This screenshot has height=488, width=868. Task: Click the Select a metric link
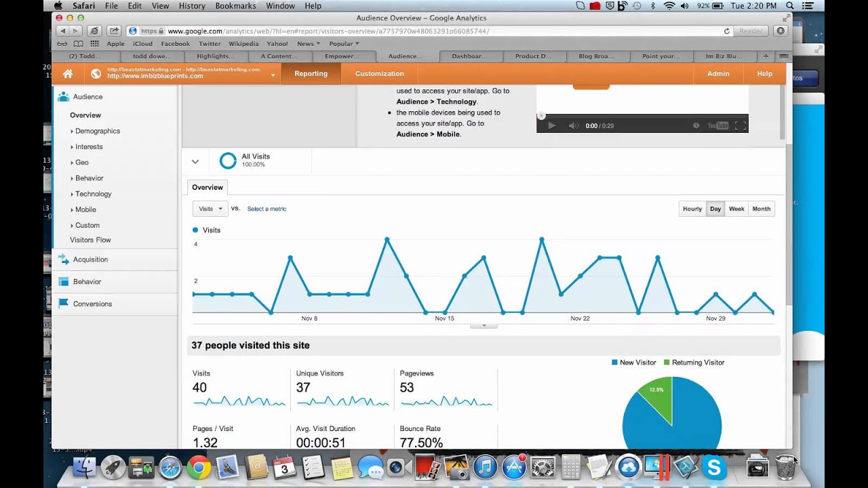click(267, 209)
